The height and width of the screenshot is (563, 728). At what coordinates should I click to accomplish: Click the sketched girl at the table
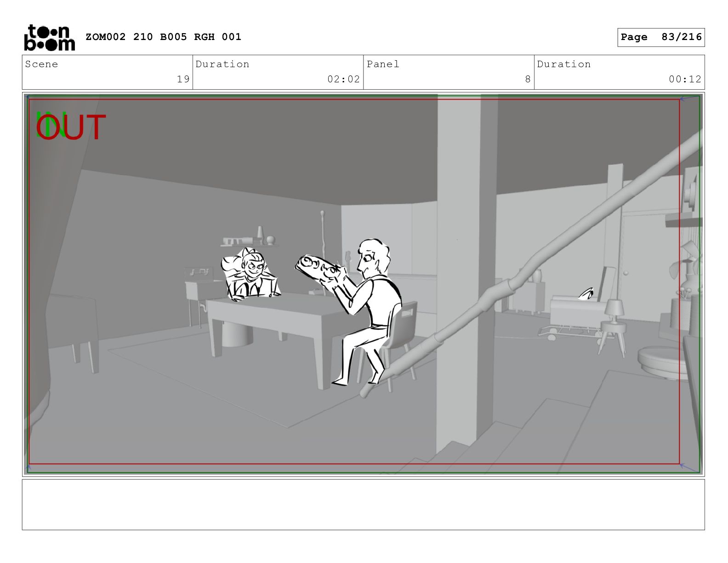coord(250,275)
